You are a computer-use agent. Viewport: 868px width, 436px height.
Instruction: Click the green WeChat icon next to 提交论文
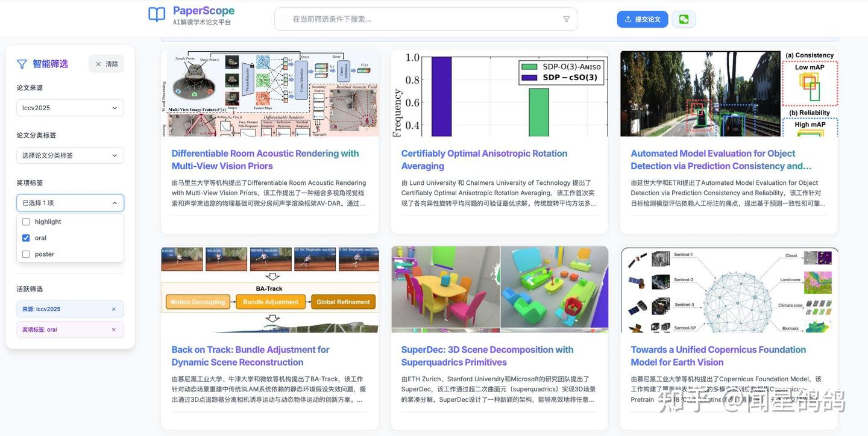click(684, 19)
